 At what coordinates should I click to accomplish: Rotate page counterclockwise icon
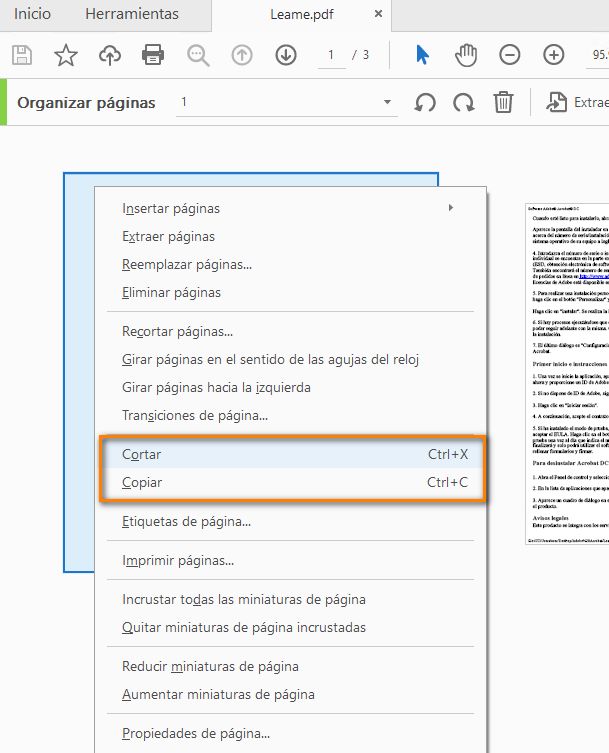(425, 102)
